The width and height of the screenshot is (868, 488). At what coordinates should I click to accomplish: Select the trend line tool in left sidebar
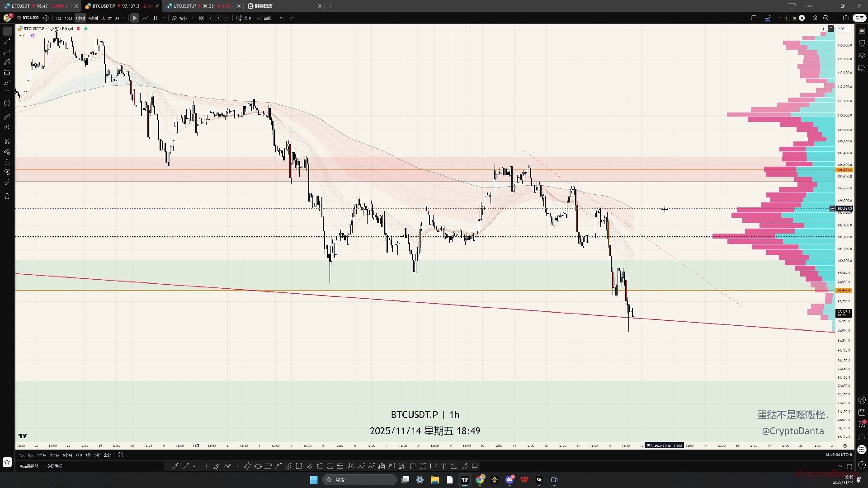[7, 41]
